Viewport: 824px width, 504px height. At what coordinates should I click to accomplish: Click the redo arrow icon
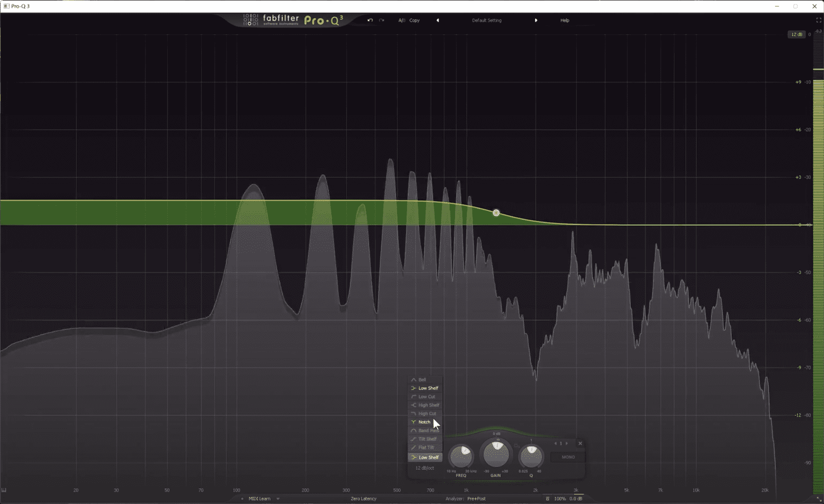click(x=382, y=20)
